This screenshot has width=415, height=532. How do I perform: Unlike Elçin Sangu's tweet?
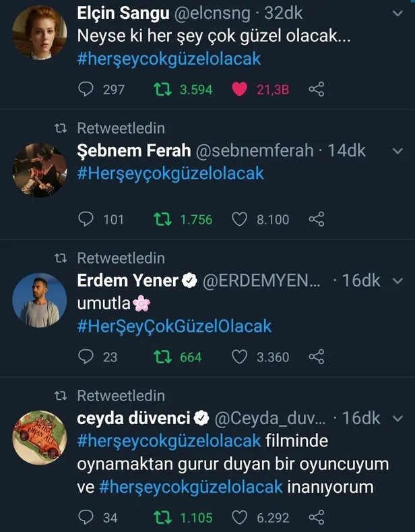pyautogui.click(x=240, y=89)
